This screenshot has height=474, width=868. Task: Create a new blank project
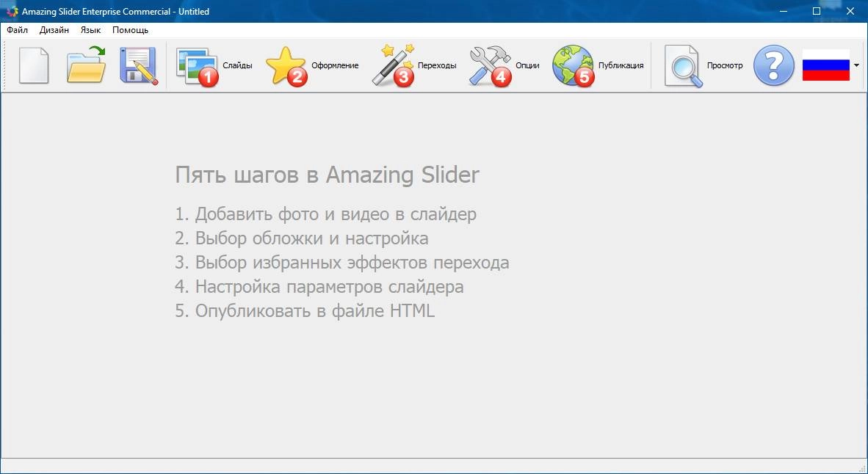tap(34, 65)
